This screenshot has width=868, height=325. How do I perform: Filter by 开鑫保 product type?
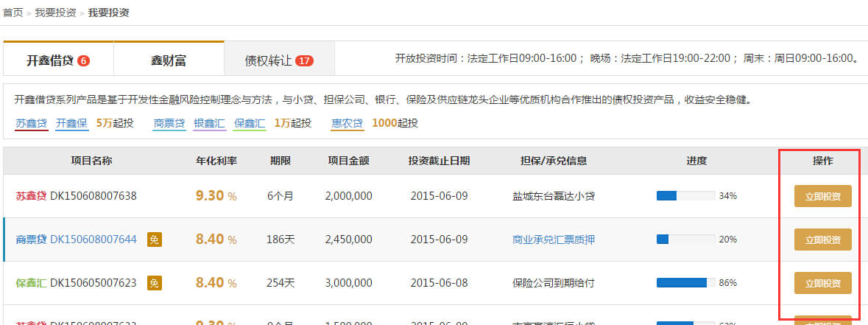click(x=72, y=123)
